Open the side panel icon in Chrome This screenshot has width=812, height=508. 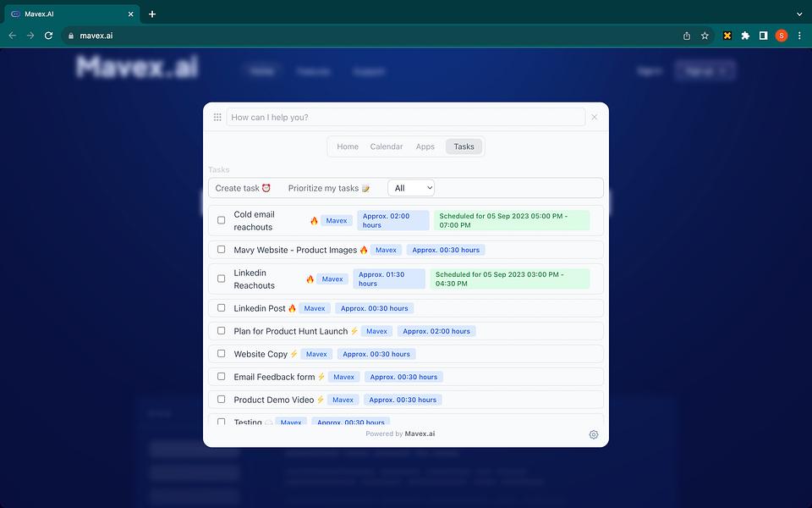(x=763, y=36)
